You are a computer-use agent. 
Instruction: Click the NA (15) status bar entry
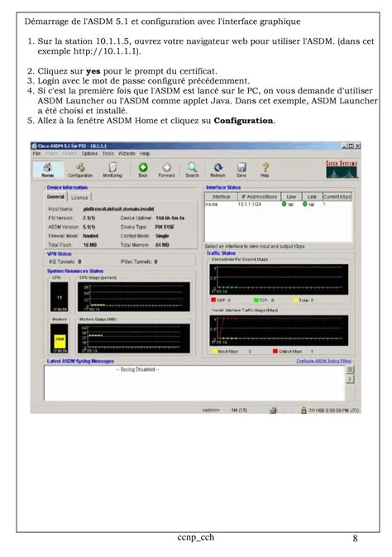[239, 411]
